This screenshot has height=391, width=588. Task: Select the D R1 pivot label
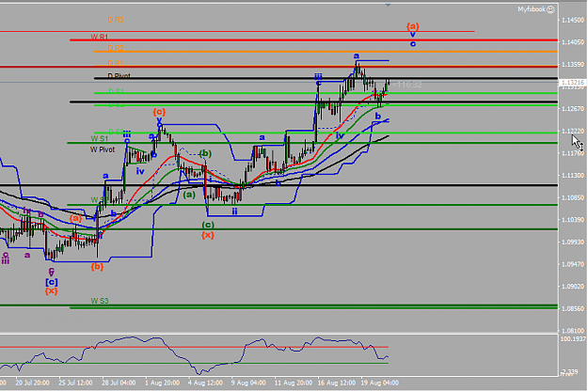tap(116, 63)
